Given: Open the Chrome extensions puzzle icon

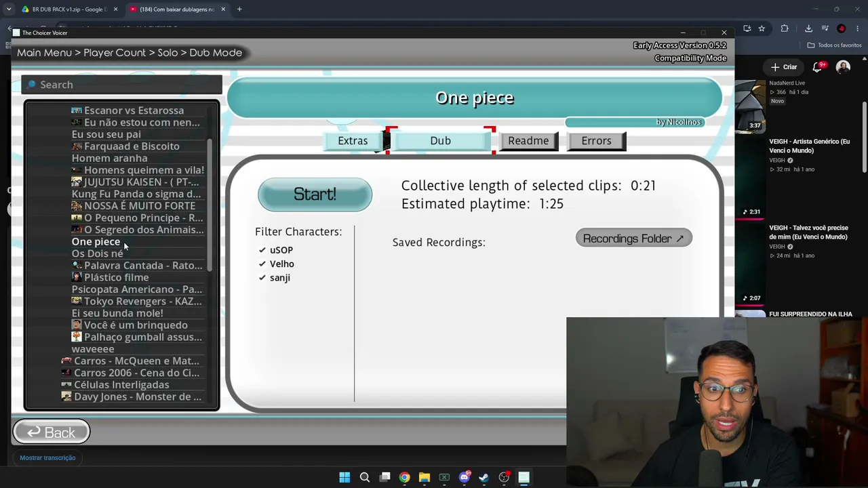Looking at the screenshot, I should point(785,28).
